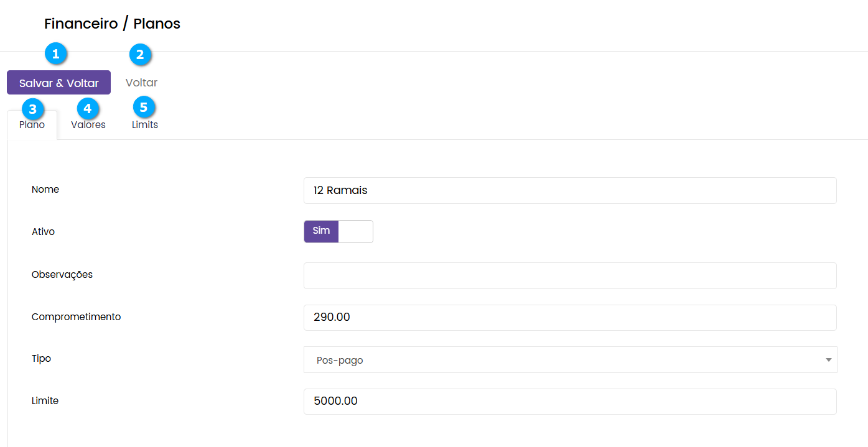Image resolution: width=868 pixels, height=447 pixels.
Task: Click the Financeiro / Planos page heading
Action: click(x=112, y=24)
